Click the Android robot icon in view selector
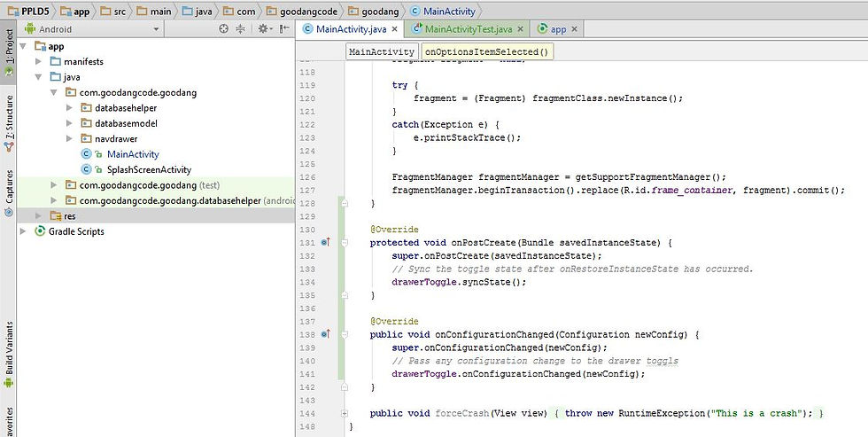The width and height of the screenshot is (868, 437). (x=30, y=28)
